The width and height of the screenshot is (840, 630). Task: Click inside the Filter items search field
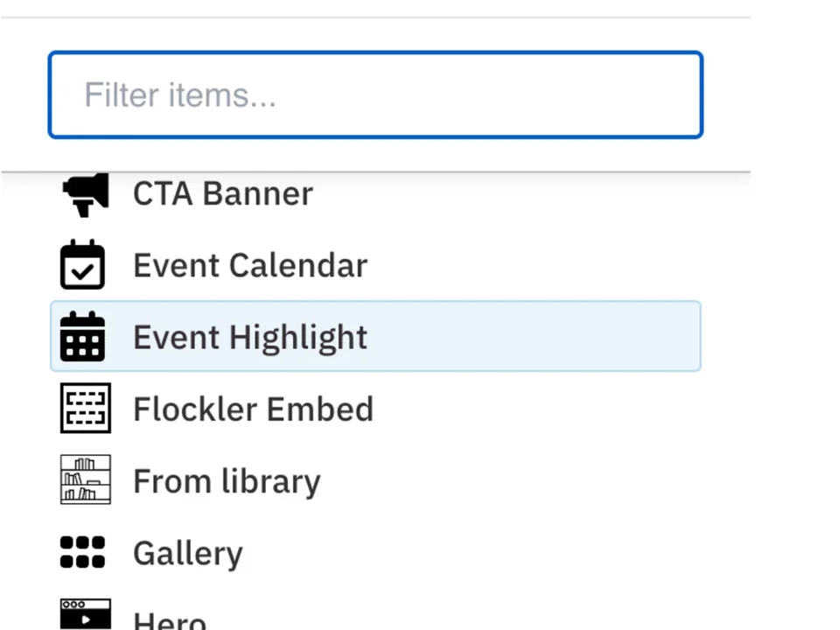[374, 94]
